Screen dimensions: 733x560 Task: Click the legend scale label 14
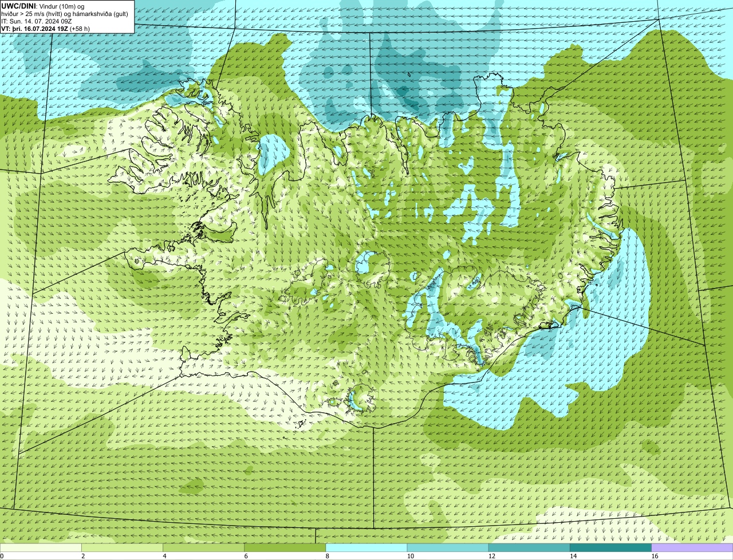[x=573, y=556]
